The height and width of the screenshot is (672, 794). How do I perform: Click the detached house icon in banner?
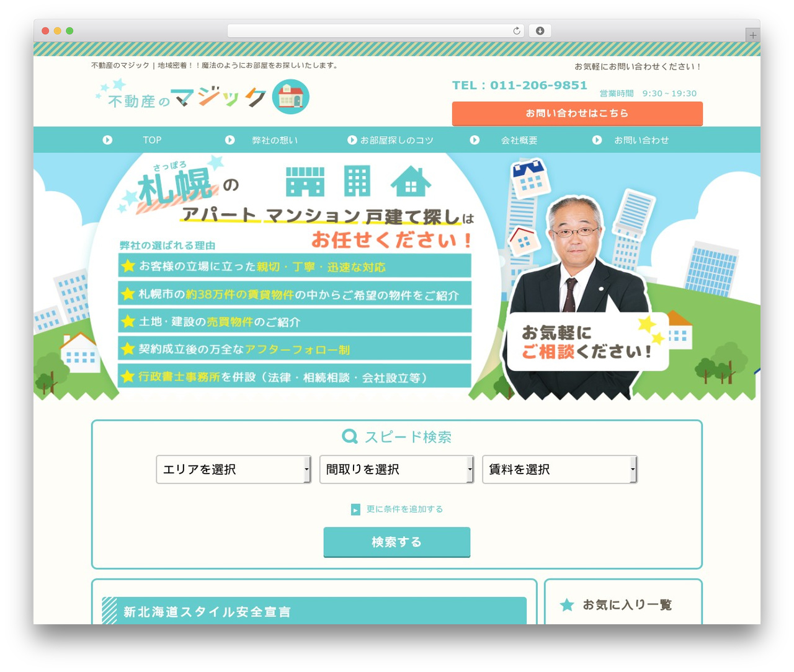click(411, 182)
